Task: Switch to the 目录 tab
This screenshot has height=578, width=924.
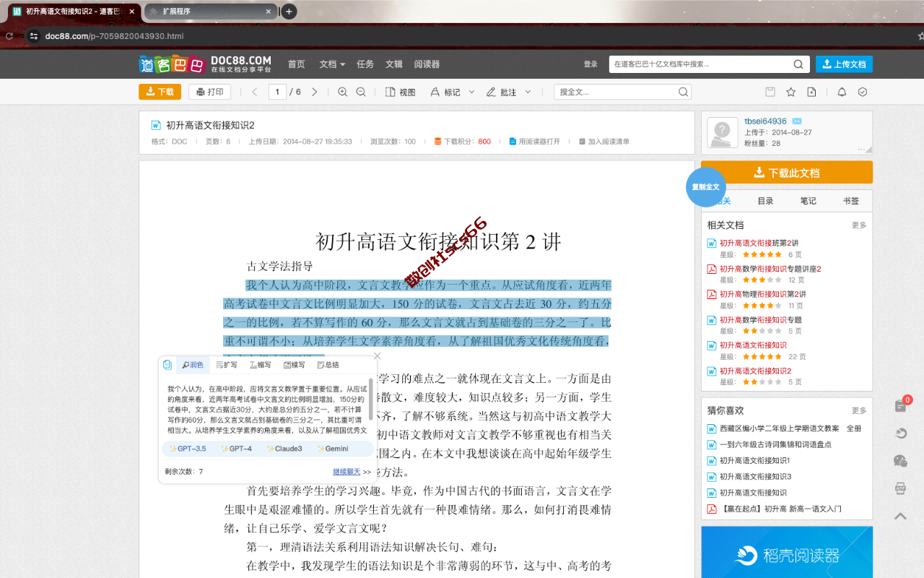Action: [x=765, y=201]
